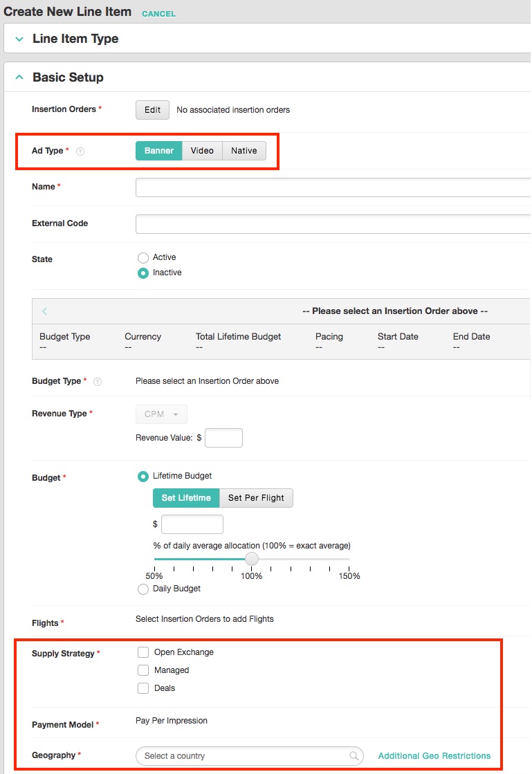Select the Daily Budget option

click(143, 589)
